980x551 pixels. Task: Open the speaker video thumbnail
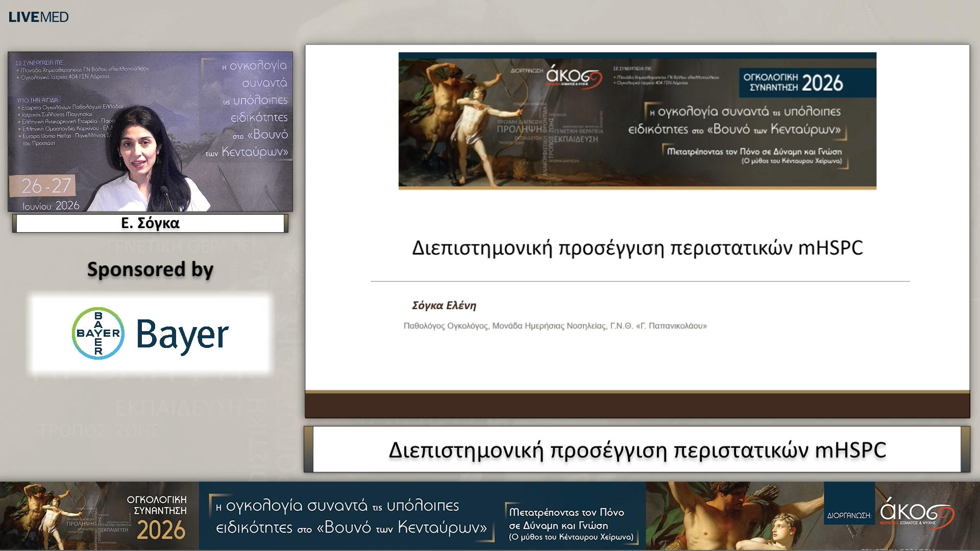coord(150,132)
